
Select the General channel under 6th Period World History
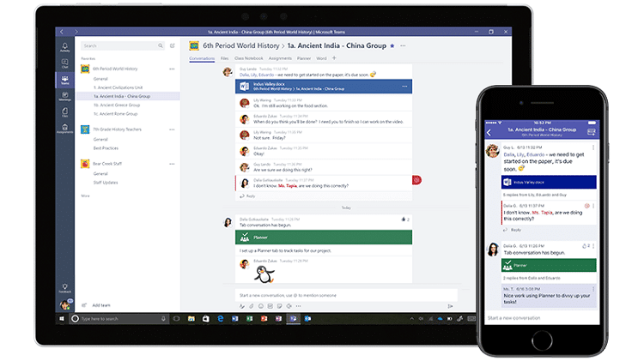[100, 79]
